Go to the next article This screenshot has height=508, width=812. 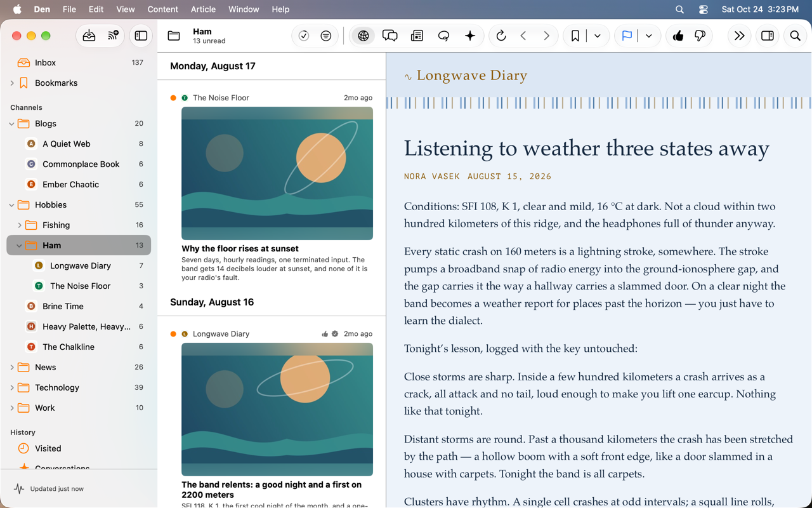click(x=546, y=36)
